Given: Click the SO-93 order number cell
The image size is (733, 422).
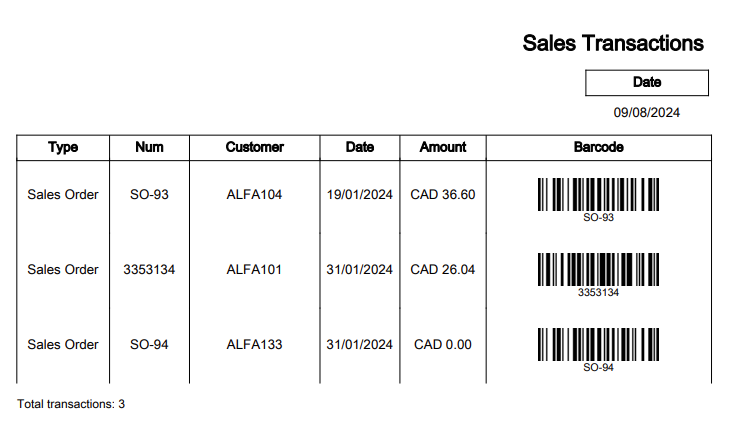Looking at the screenshot, I should pos(149,194).
